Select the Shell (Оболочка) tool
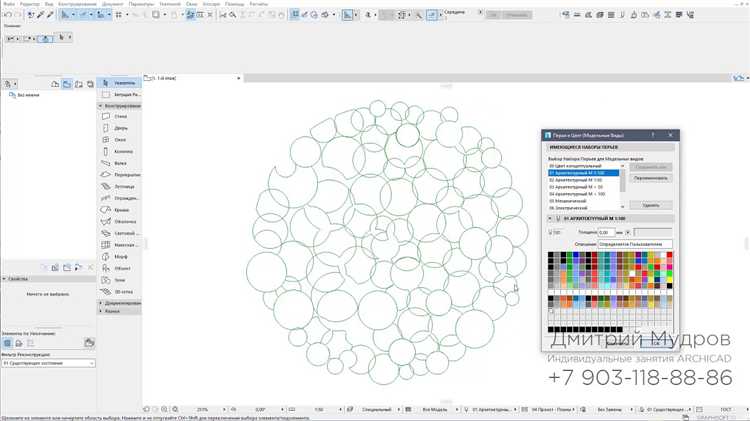 click(x=119, y=222)
